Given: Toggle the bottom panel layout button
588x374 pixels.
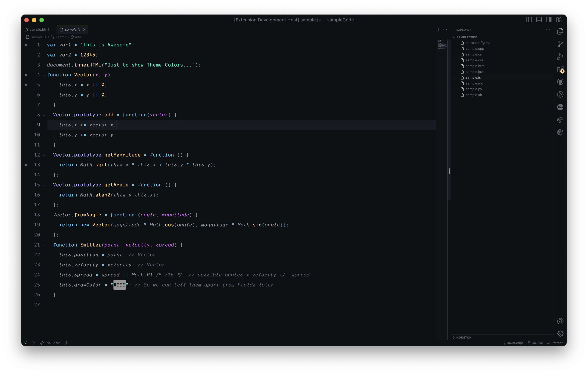Looking at the screenshot, I should point(539,20).
